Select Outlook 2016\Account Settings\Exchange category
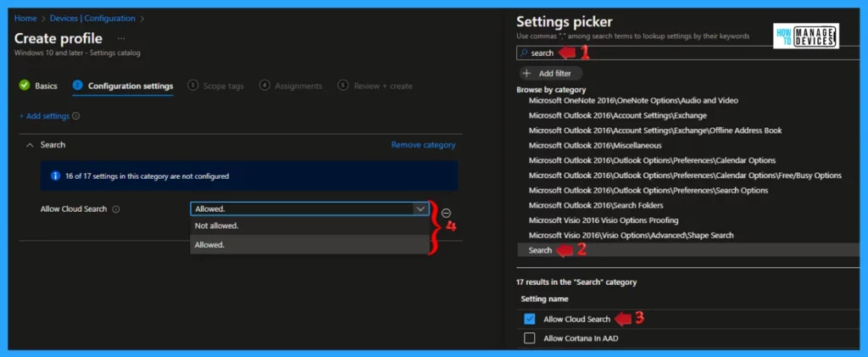Viewport: 868px width, 357px height. [x=618, y=115]
